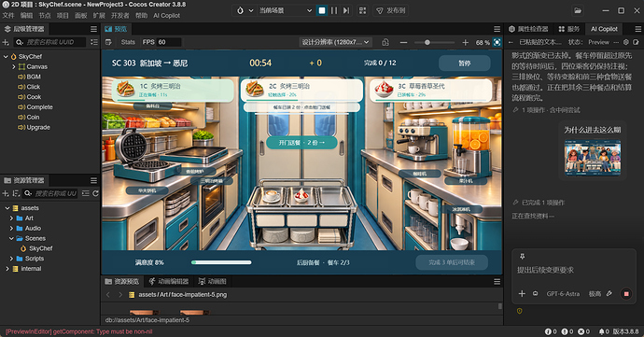Open the project folder icon in title bar
The width and height of the screenshot is (644, 337).
pos(578,10)
